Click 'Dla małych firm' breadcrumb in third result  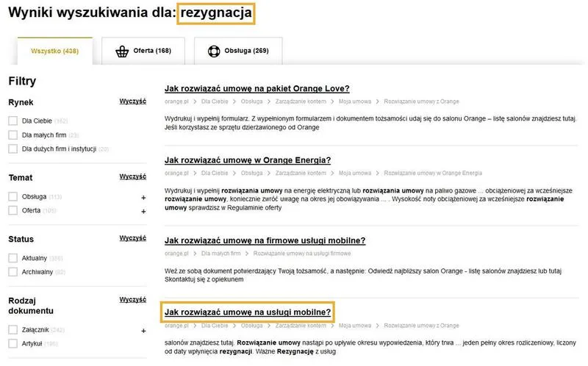[221, 254]
